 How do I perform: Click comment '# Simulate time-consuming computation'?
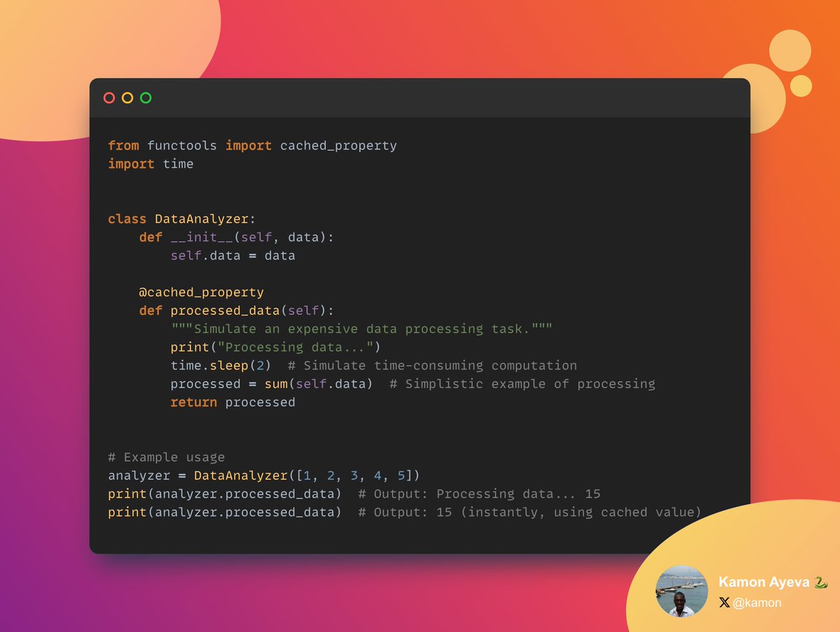(x=432, y=365)
